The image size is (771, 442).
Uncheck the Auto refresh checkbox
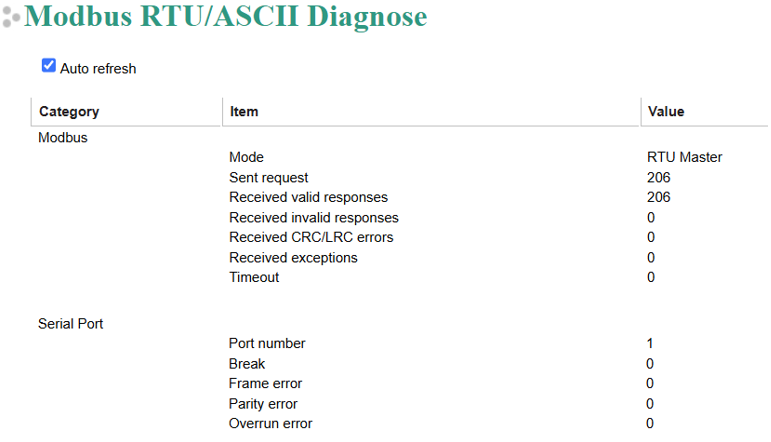(x=49, y=65)
